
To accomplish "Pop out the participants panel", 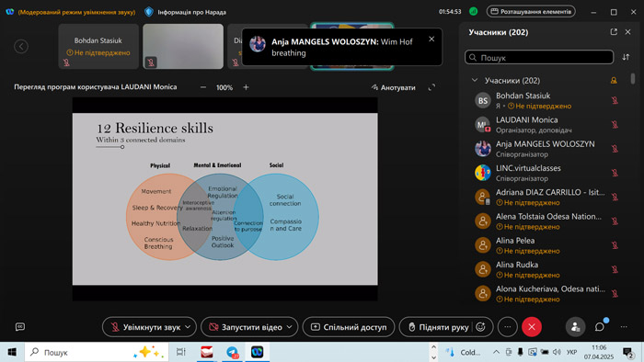I will tap(614, 32).
